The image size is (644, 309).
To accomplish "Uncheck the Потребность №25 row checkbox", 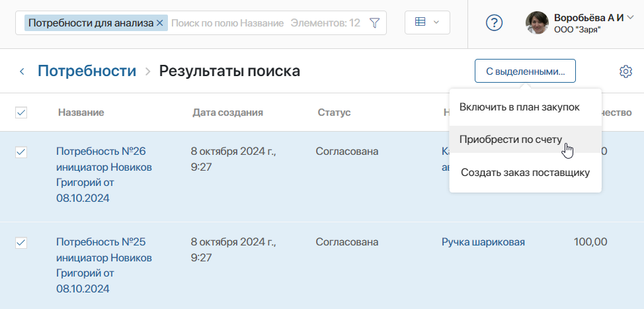I will 21,243.
